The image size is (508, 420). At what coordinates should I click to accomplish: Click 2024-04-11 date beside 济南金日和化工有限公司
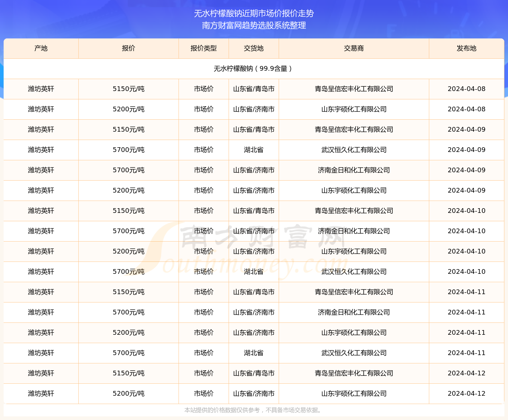pyautogui.click(x=467, y=312)
